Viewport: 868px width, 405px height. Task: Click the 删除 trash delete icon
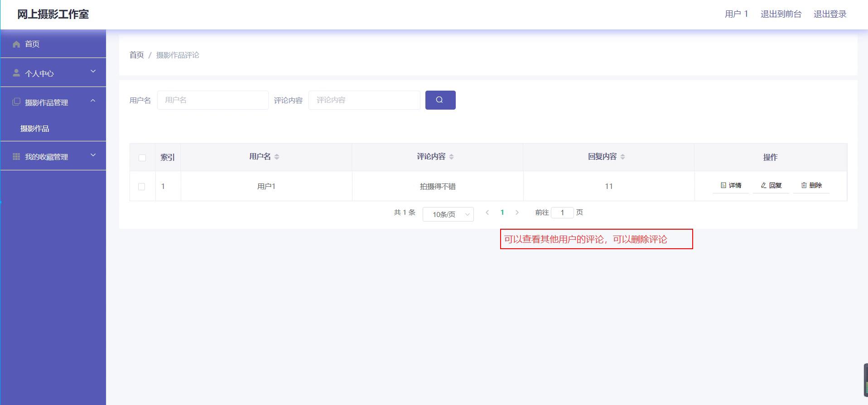click(804, 185)
